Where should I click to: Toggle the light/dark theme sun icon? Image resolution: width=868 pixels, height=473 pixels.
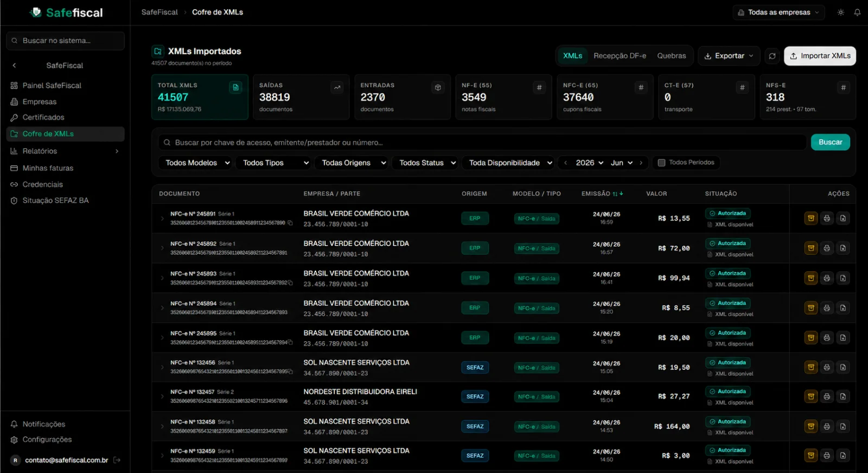(840, 12)
